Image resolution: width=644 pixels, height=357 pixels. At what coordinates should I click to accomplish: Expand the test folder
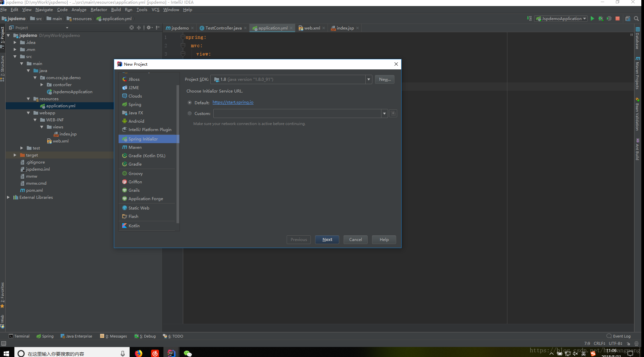[21, 148]
